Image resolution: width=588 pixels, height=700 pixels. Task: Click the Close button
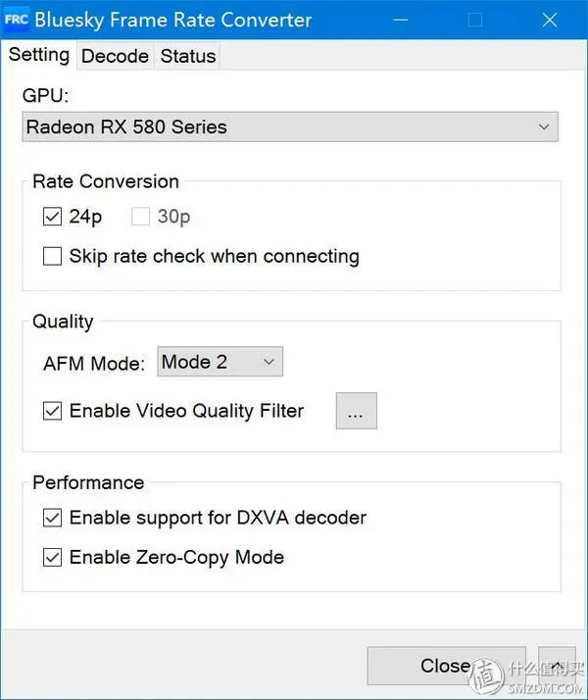coord(446,666)
